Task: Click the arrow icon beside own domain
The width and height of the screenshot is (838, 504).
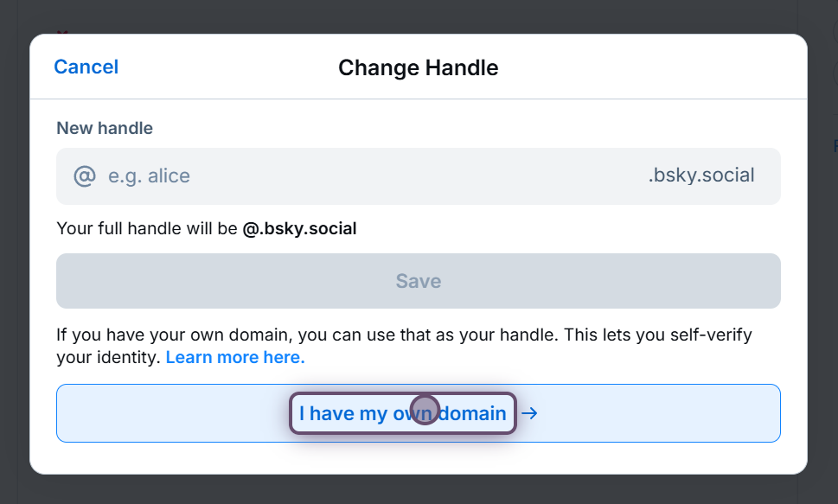Action: click(x=529, y=413)
